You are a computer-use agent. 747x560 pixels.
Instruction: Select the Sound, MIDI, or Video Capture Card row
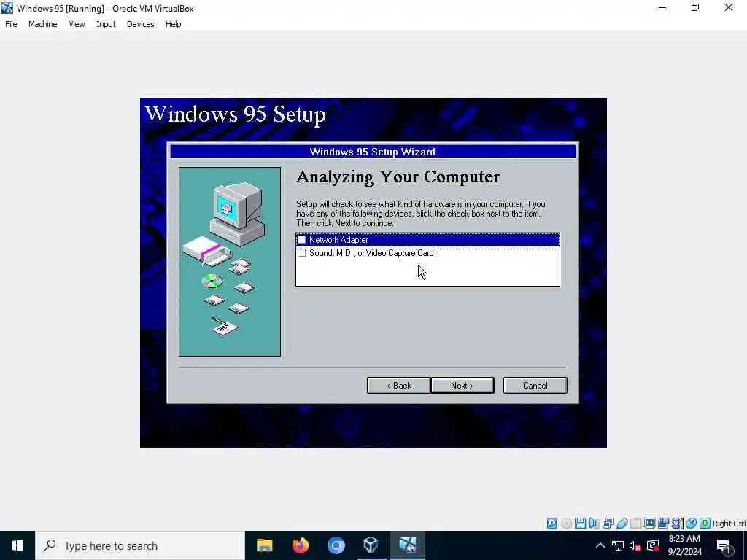[x=427, y=253]
